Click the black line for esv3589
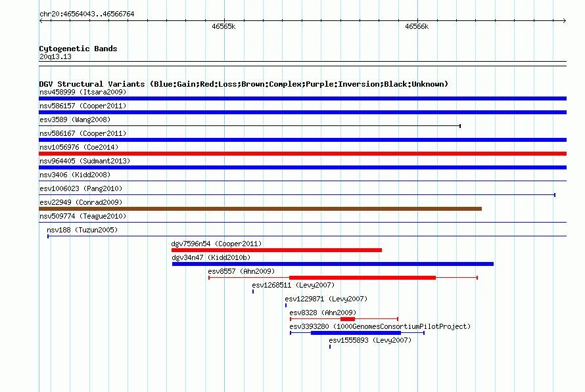Screen dimensions: 585x392 [x=250, y=126]
